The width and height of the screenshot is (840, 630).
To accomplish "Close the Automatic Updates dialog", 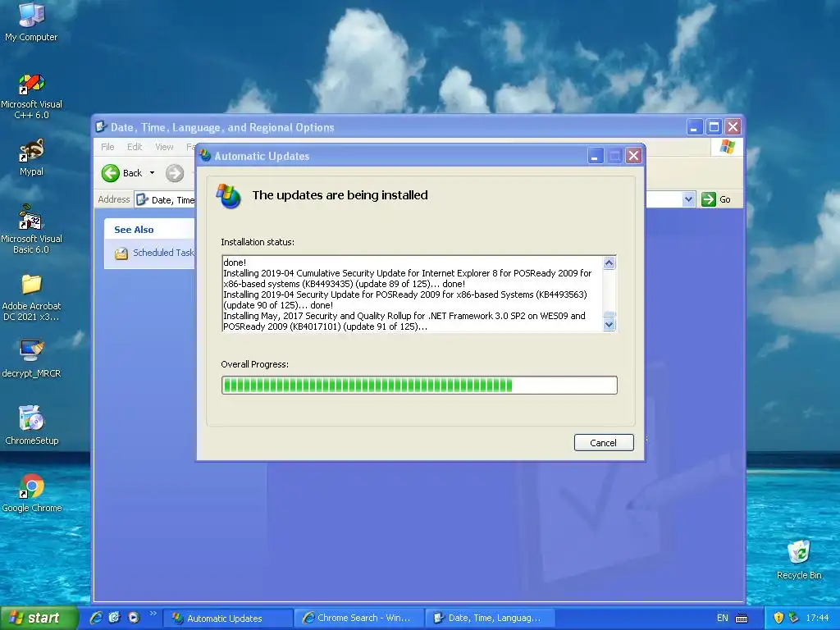I will tap(634, 156).
